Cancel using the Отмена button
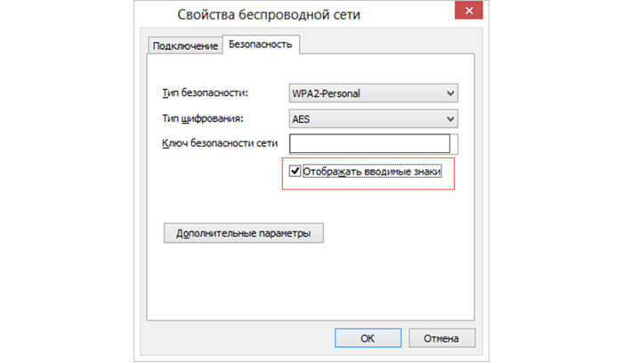The image size is (623, 364). [x=441, y=338]
